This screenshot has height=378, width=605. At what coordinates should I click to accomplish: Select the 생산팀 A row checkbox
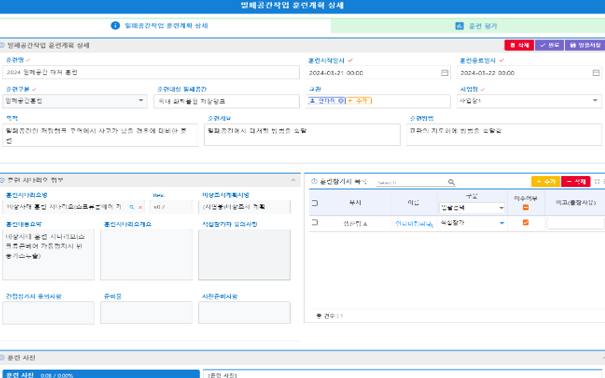click(x=315, y=223)
